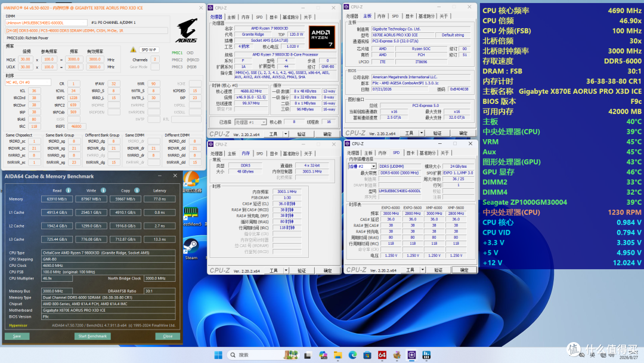Open Copilot from the taskbar
Viewport: 644px width, 363px height.
pos(323,355)
